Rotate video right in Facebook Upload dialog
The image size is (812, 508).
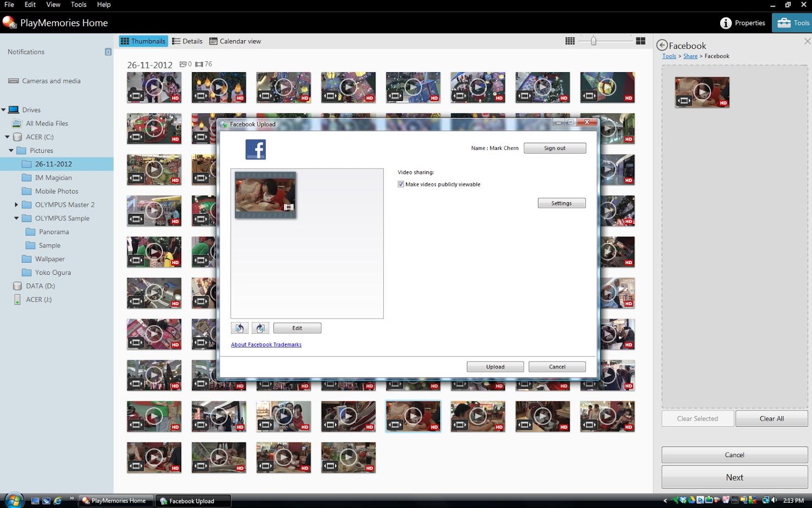[260, 328]
